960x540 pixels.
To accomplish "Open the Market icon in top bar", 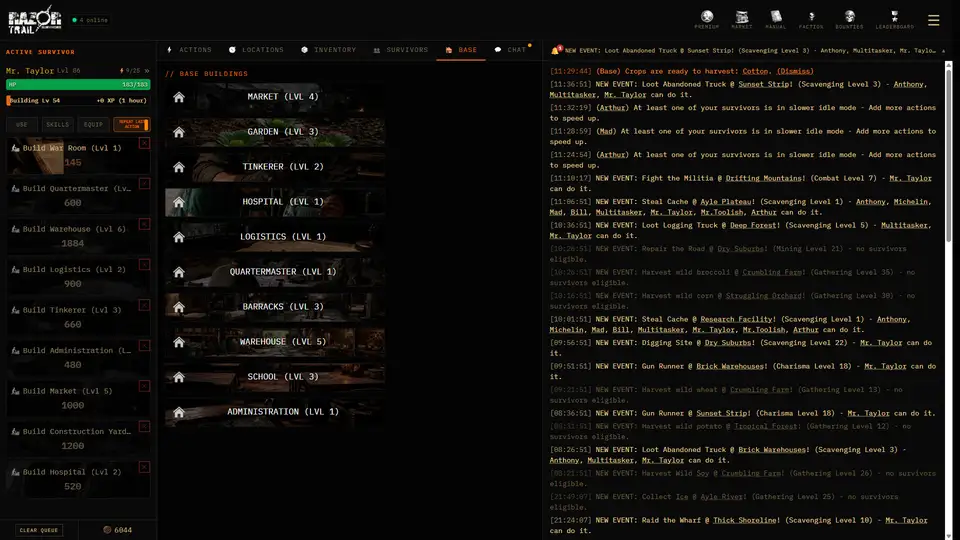I will click(x=741, y=19).
